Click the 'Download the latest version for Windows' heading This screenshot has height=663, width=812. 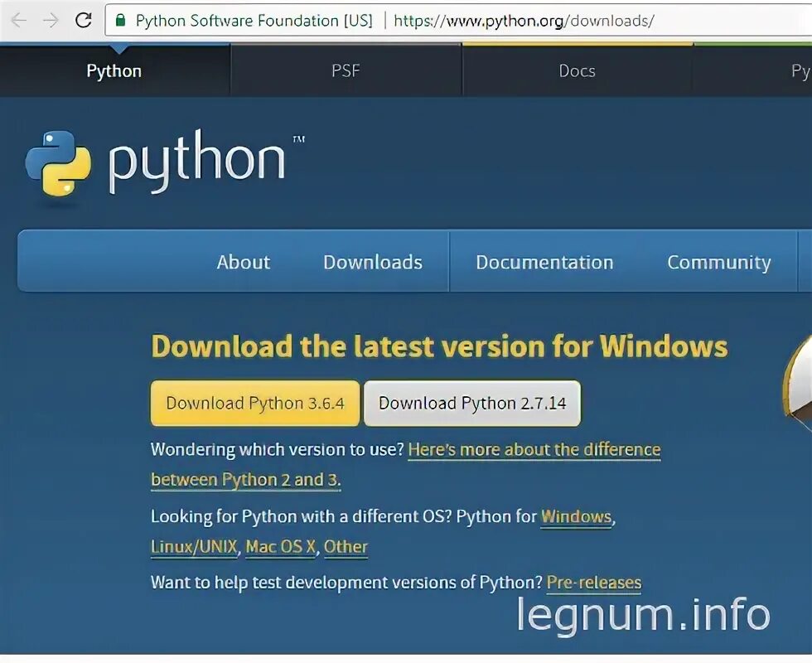(439, 346)
